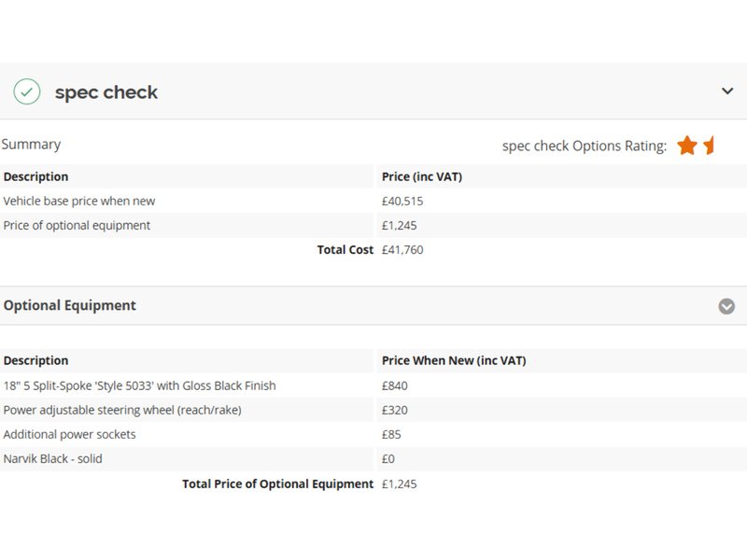Click the Optional Equipment header bar
Screen dimensions: 747x560
tap(373, 306)
